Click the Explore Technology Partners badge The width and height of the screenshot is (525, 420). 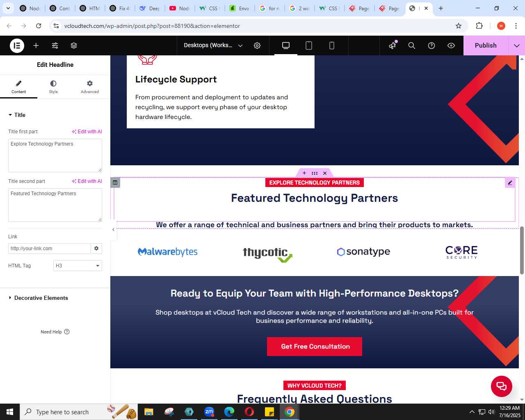click(x=315, y=183)
